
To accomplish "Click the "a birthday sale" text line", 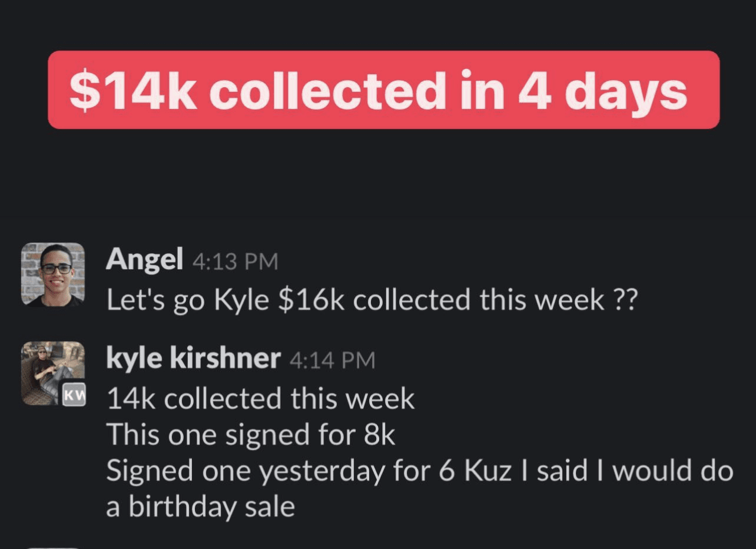I will [200, 507].
